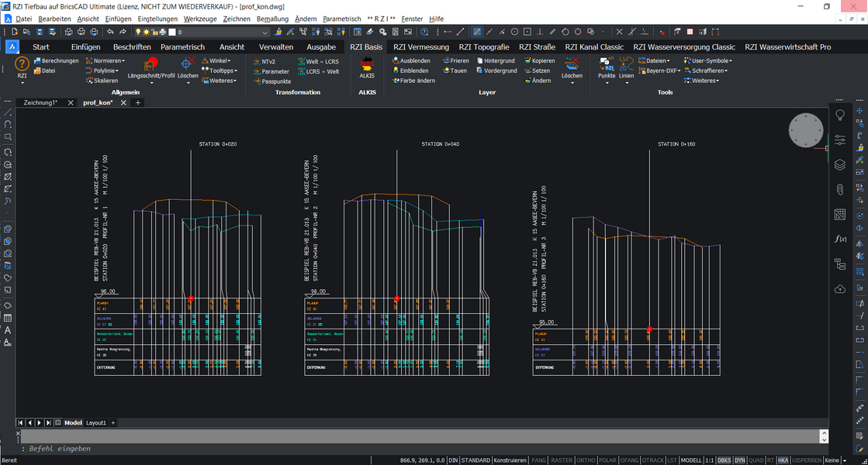Open the attachments paperclip panel icon
Viewport: 868px width, 465px height.
(840, 190)
